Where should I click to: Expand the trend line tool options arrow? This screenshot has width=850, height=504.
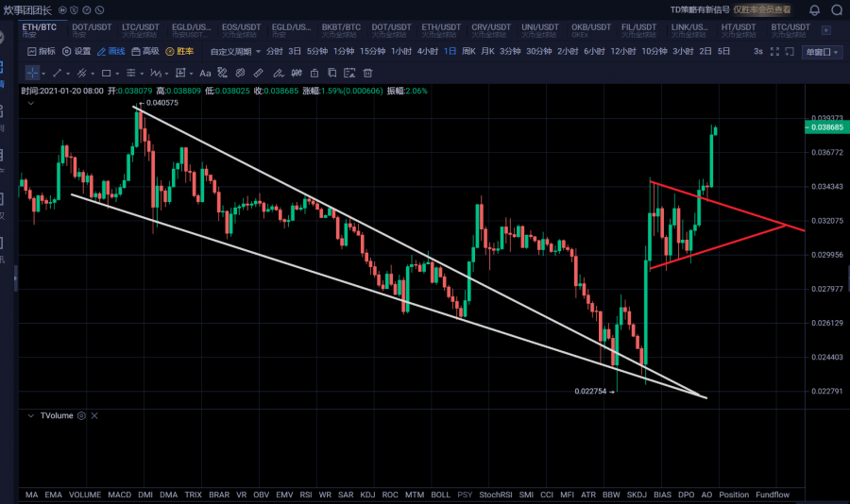pos(68,74)
